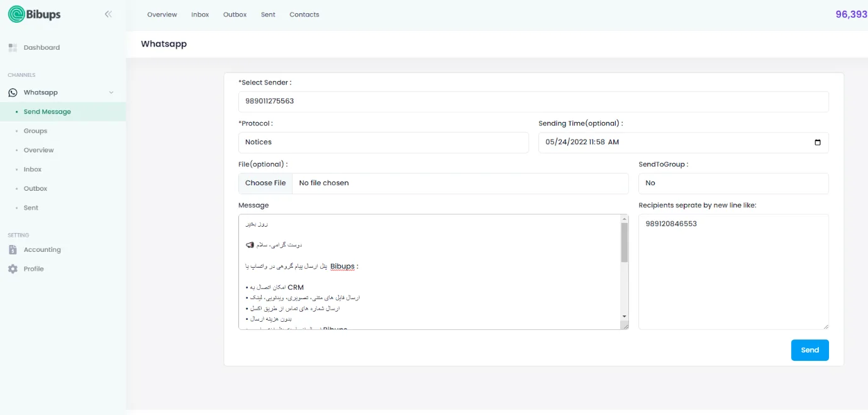
Task: Go to Dashboard in sidebar
Action: click(x=42, y=47)
